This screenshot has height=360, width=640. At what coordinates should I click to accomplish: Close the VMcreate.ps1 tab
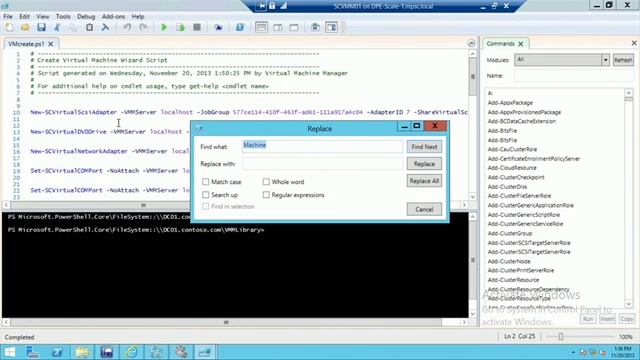pos(51,44)
